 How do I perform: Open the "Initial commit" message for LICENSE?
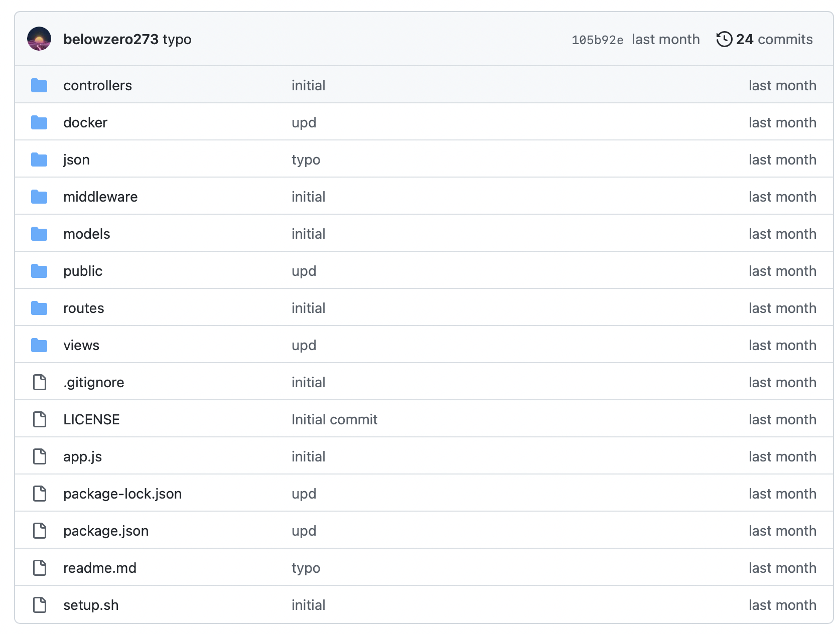[x=334, y=419]
